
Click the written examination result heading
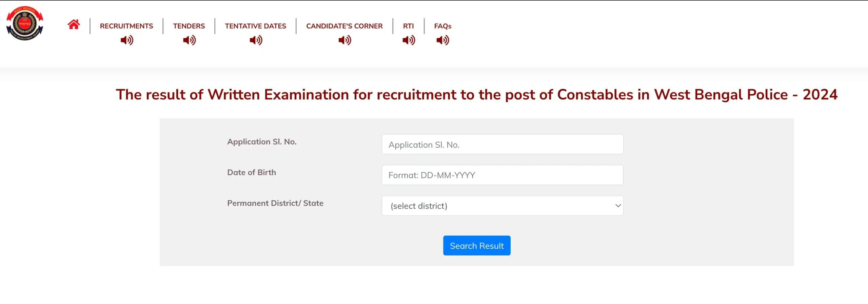pos(476,95)
